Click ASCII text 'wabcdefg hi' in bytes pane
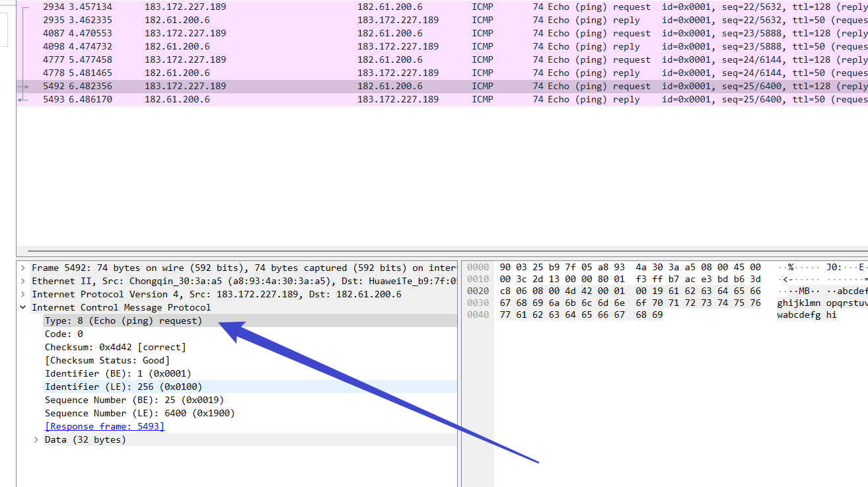 point(807,315)
